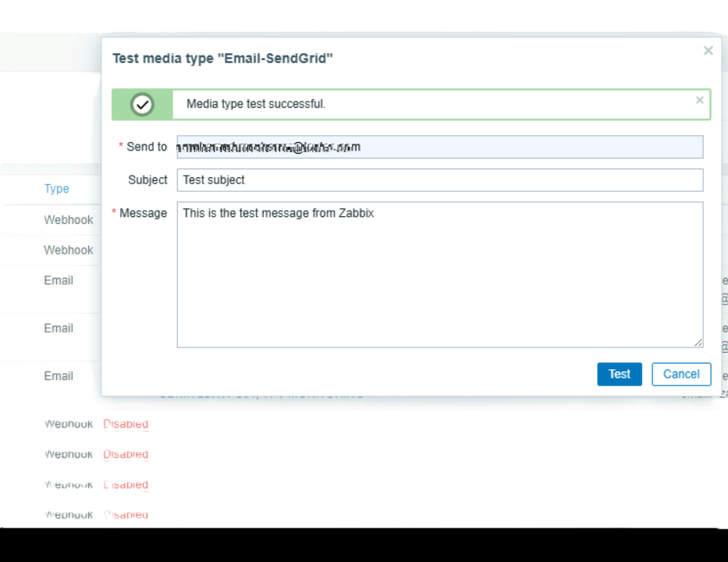Image resolution: width=728 pixels, height=562 pixels.
Task: Click the Send to field label
Action: click(x=147, y=147)
